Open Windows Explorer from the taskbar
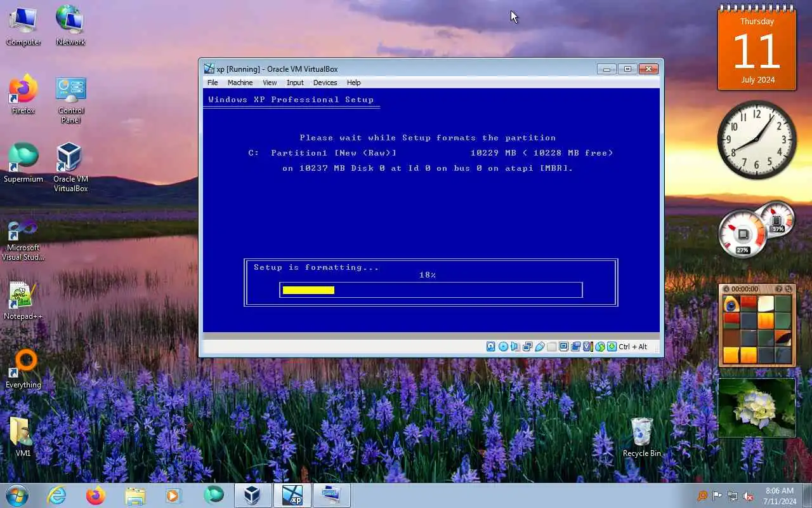Viewport: 812px width, 508px height. [135, 495]
